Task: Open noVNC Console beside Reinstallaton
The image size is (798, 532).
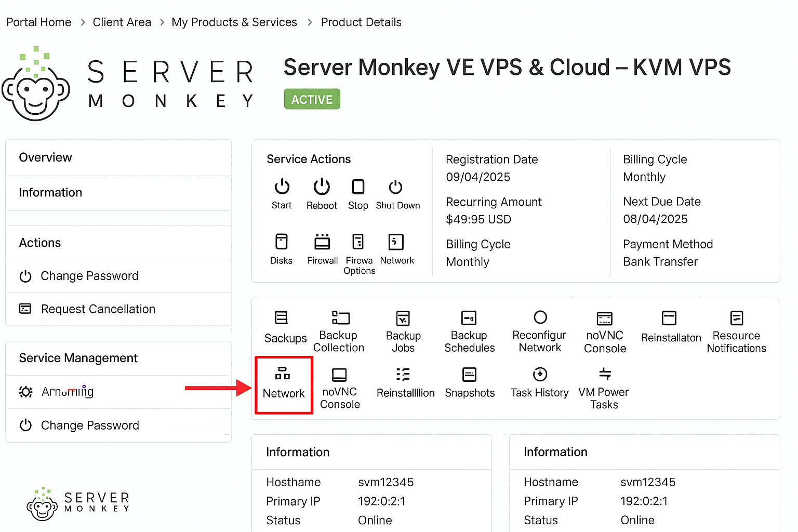Action: click(605, 318)
